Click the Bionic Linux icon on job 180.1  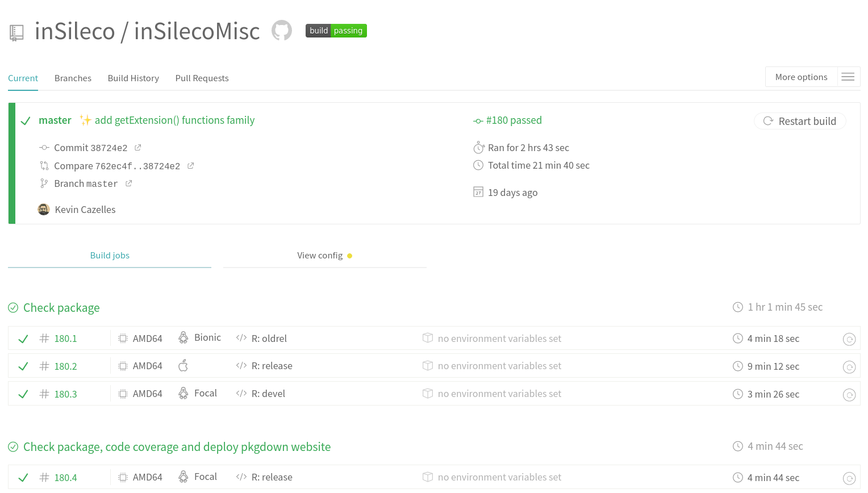point(183,337)
